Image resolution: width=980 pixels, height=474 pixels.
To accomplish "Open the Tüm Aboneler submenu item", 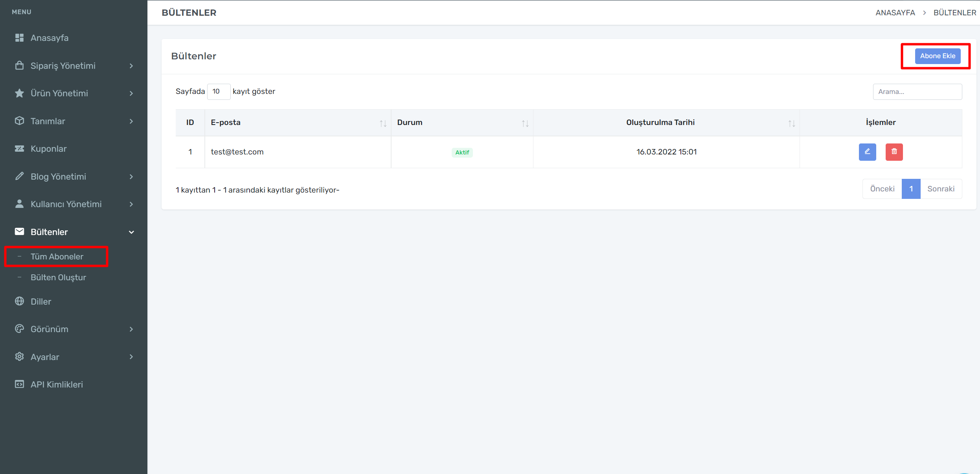I will [x=57, y=257].
